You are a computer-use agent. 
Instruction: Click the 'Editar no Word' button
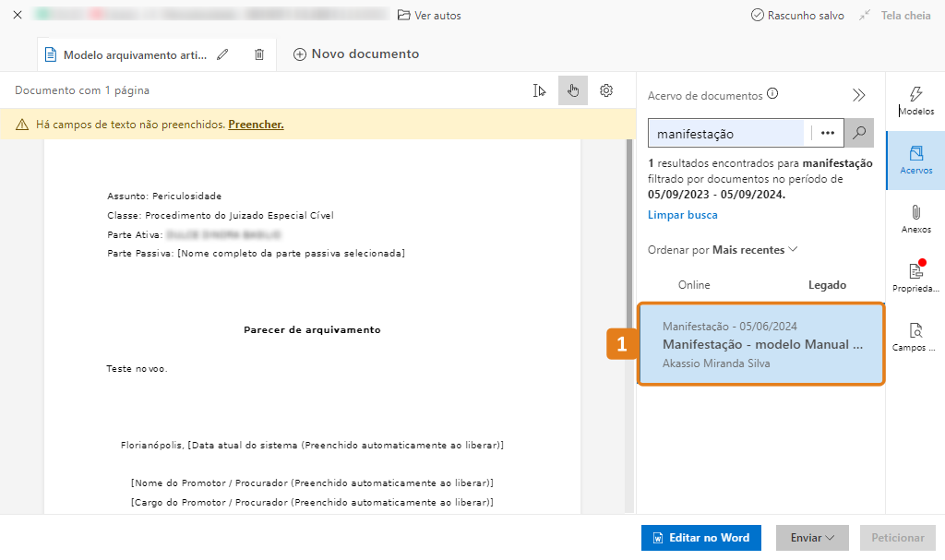(x=700, y=538)
